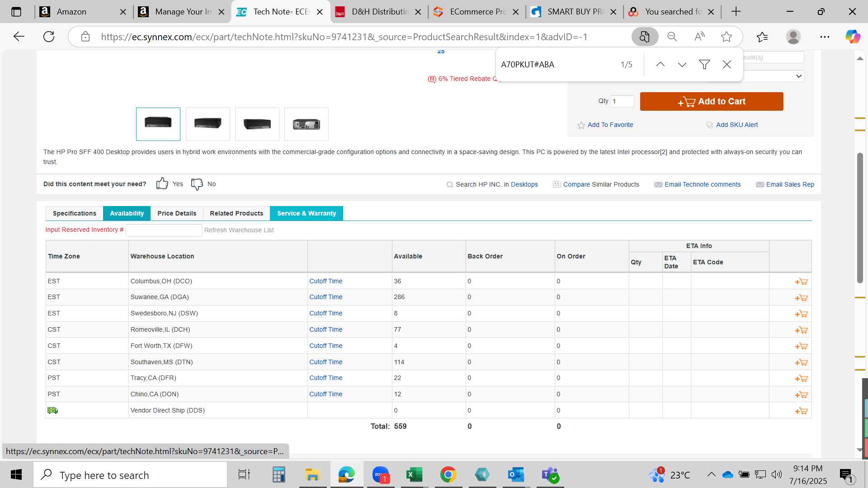The height and width of the screenshot is (488, 868).
Task: Select the fourth rear-view product thumbnail
Action: [x=307, y=124]
